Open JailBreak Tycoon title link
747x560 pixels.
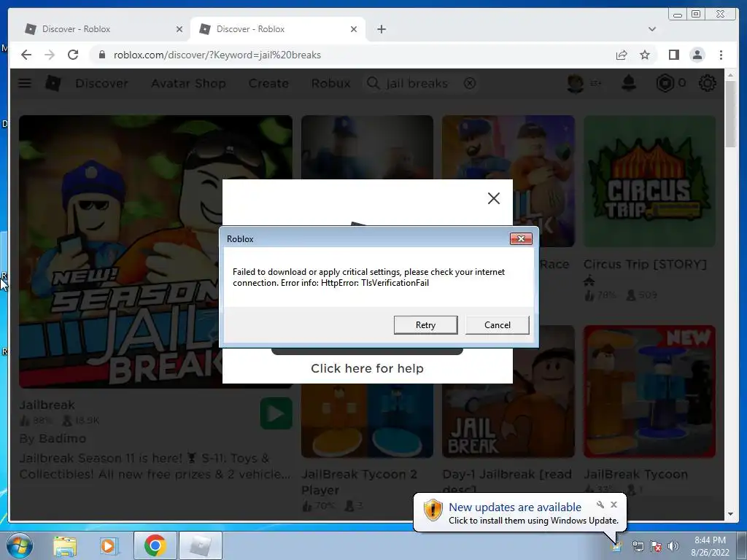(x=635, y=474)
